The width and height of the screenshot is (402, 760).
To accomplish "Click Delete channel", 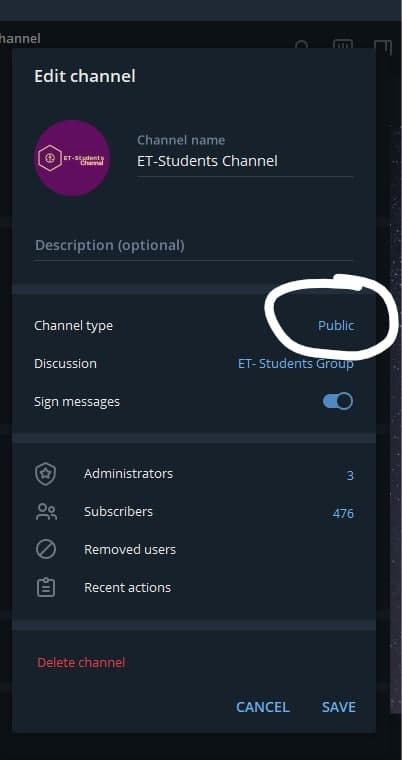I will click(x=81, y=663).
